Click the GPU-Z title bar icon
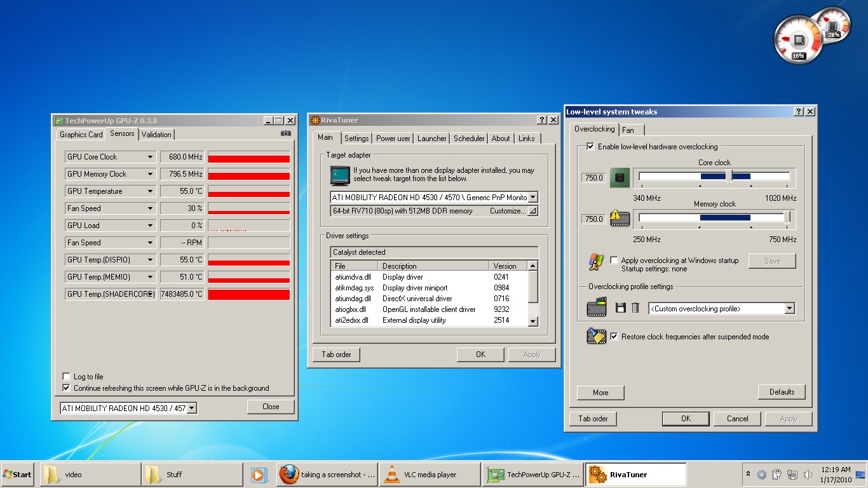 coord(59,121)
